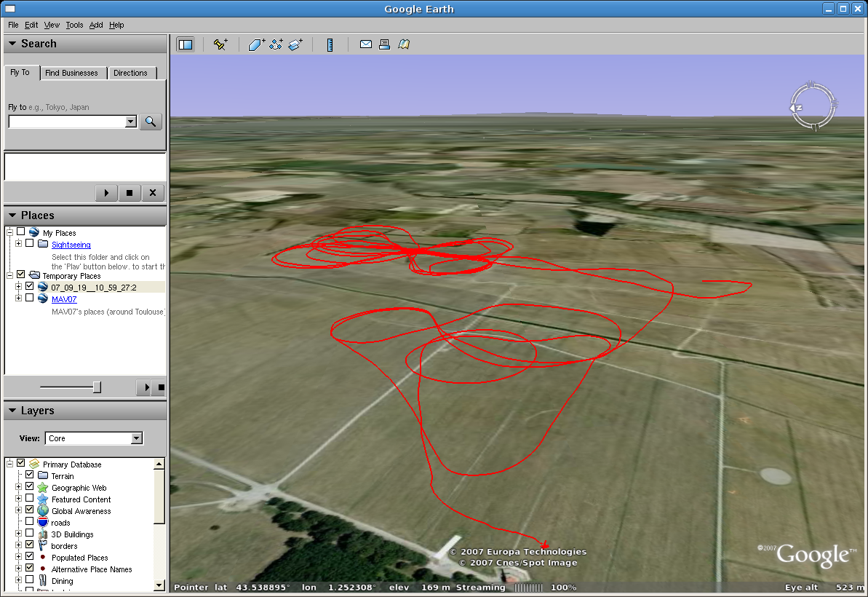This screenshot has width=868, height=597.
Task: Uncheck the Temporary Places checkbox
Action: click(21, 274)
